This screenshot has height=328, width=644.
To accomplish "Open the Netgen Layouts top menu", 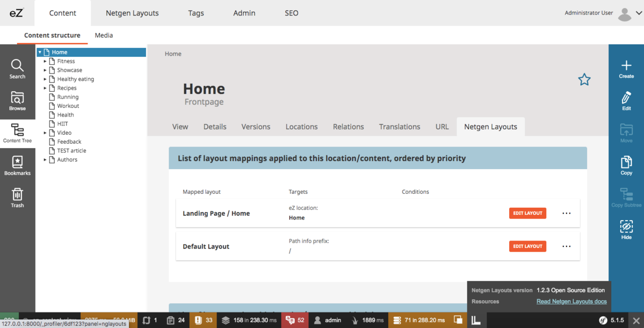I will click(132, 13).
